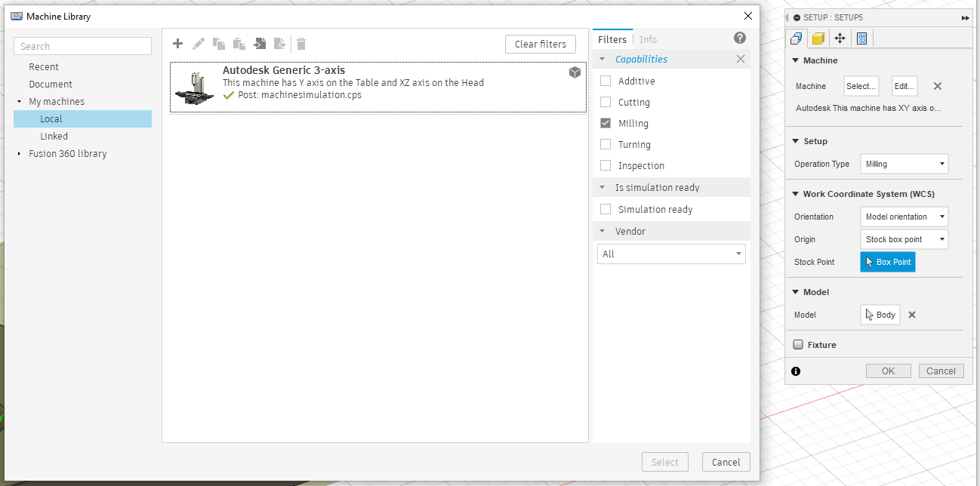This screenshot has width=980, height=486.
Task: Remove the Body model selection with X
Action: click(x=912, y=315)
